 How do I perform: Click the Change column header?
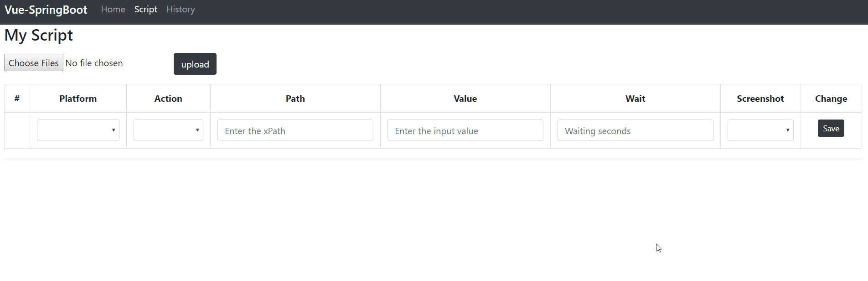(x=831, y=99)
